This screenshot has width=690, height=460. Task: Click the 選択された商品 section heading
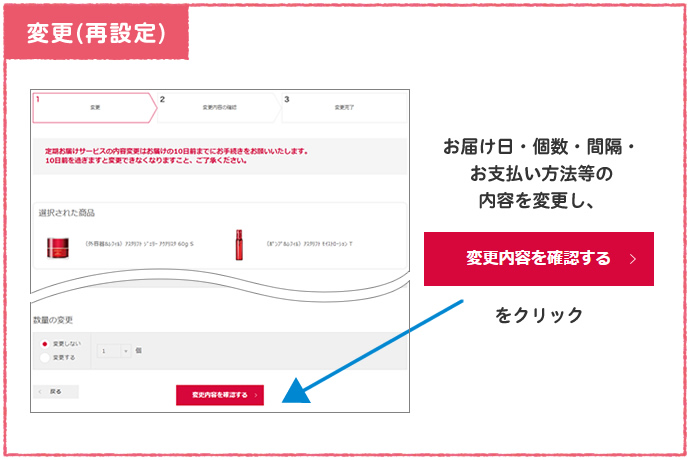[66, 212]
